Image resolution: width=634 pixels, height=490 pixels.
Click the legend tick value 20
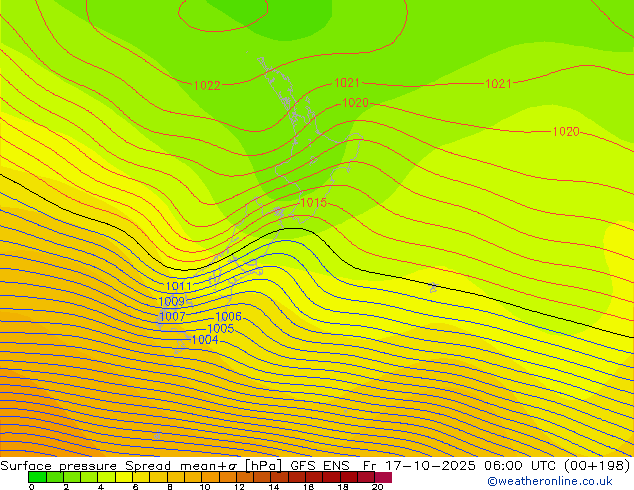[377, 487]
